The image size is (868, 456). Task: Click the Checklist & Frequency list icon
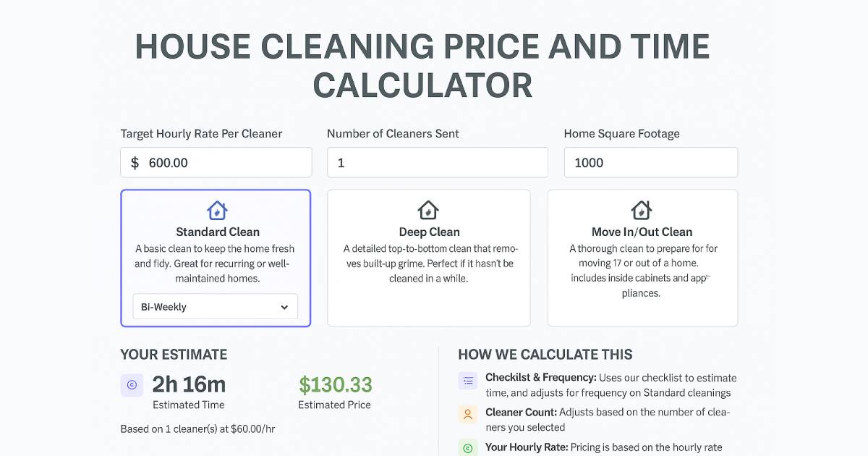pos(467,380)
